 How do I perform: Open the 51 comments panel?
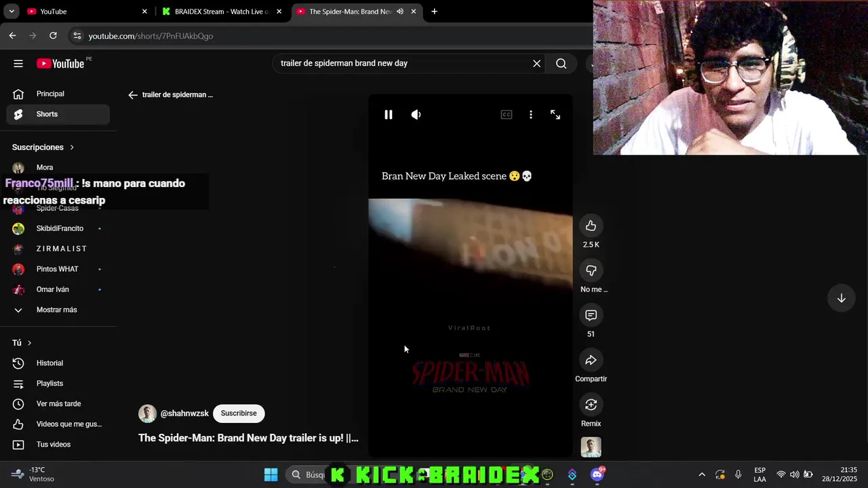[591, 315]
